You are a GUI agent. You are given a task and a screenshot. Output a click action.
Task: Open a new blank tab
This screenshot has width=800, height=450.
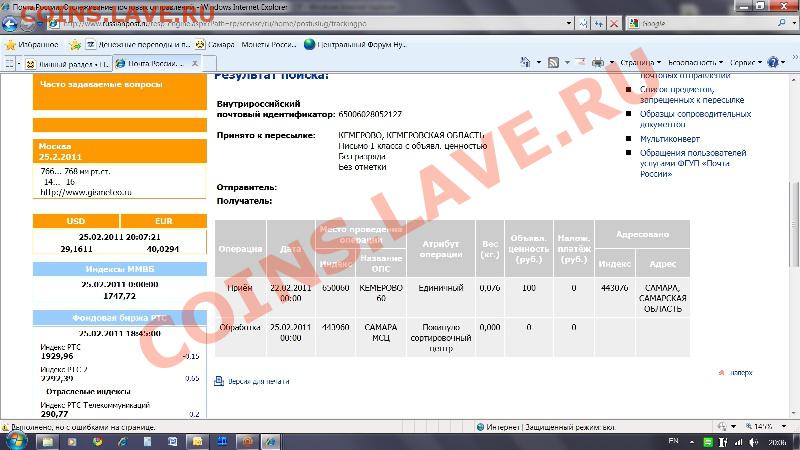(x=210, y=64)
